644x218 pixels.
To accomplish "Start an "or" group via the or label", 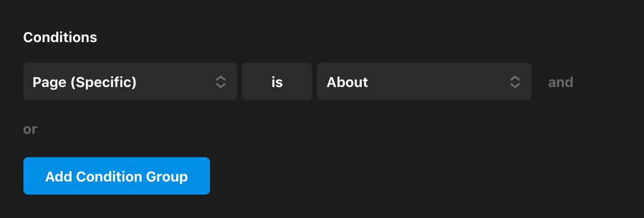I will pos(30,129).
